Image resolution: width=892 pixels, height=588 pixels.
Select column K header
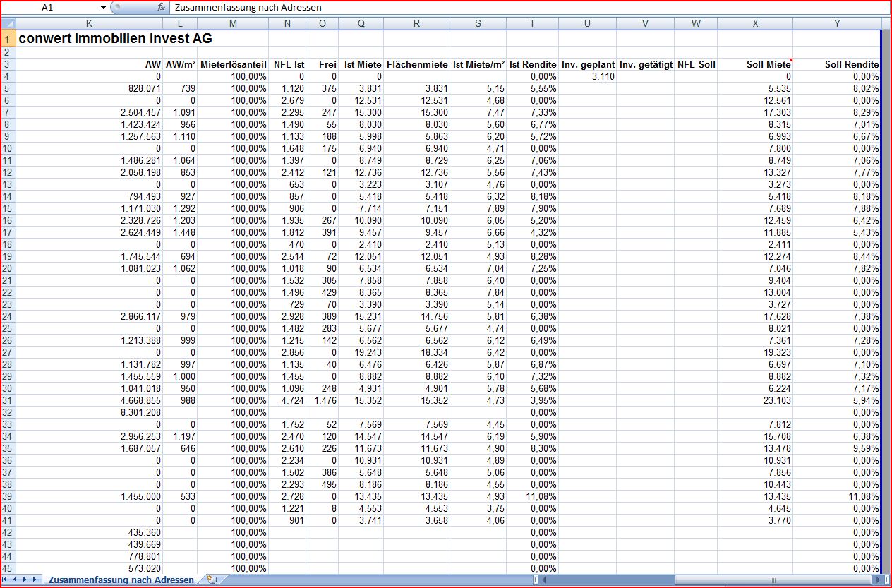point(88,23)
